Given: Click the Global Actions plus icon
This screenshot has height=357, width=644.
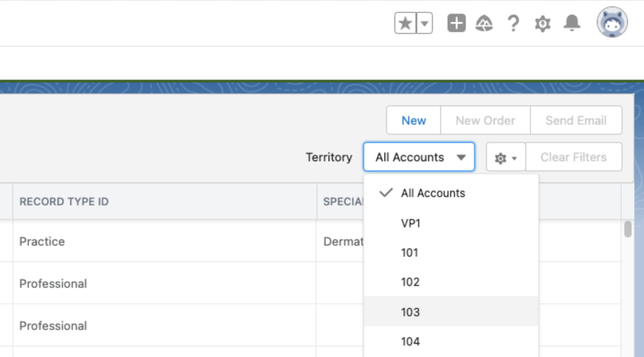Looking at the screenshot, I should [456, 23].
